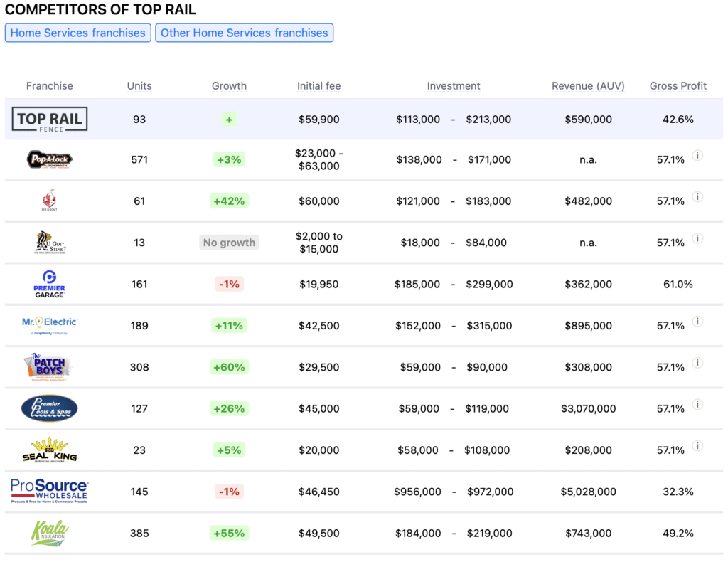
Task: Select the 49.2% gross profit value
Action: coord(678,534)
